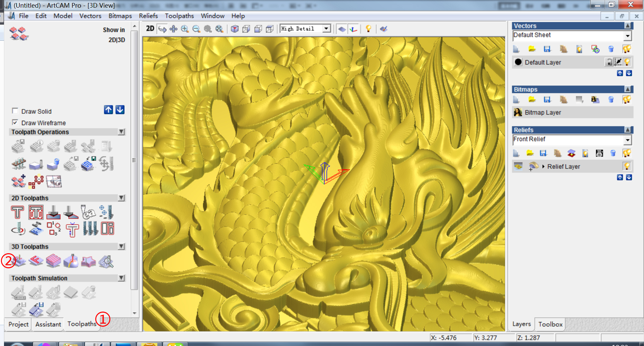Move toolpath down with blue arrow

[x=120, y=110]
